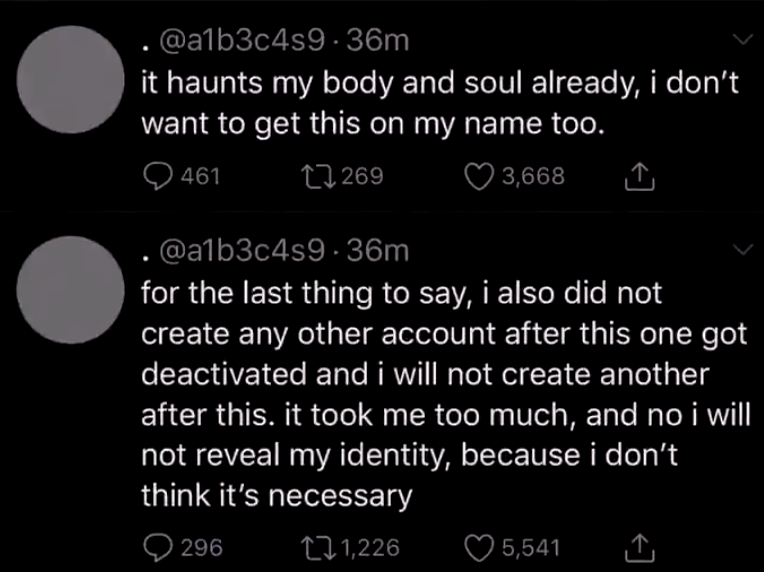Image resolution: width=764 pixels, height=572 pixels.
Task: Click the 1,226 retweets count
Action: click(370, 547)
